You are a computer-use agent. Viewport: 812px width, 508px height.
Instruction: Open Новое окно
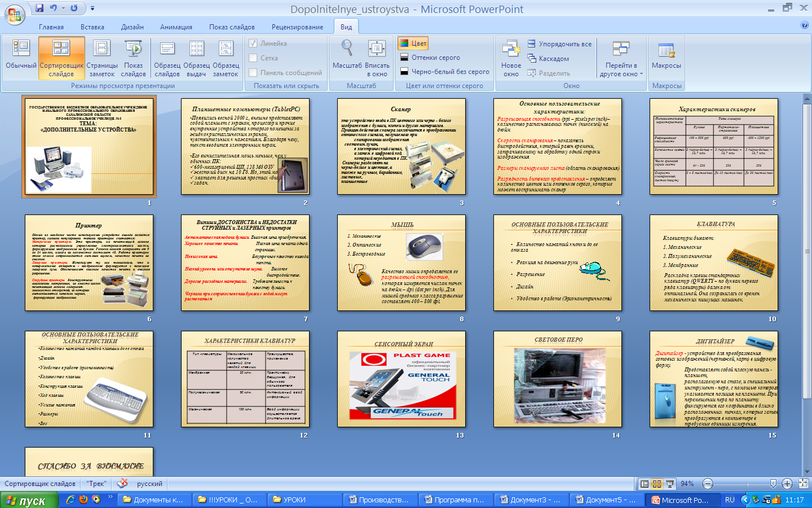(511, 58)
